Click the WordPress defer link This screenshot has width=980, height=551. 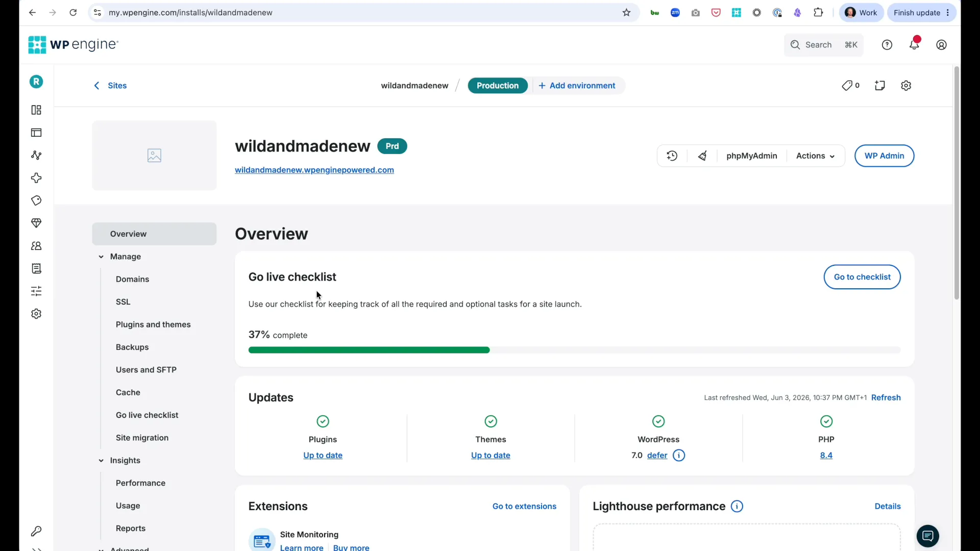pos(657,456)
